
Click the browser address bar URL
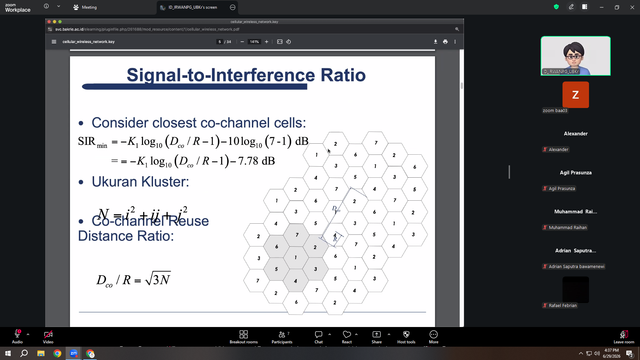click(x=147, y=29)
